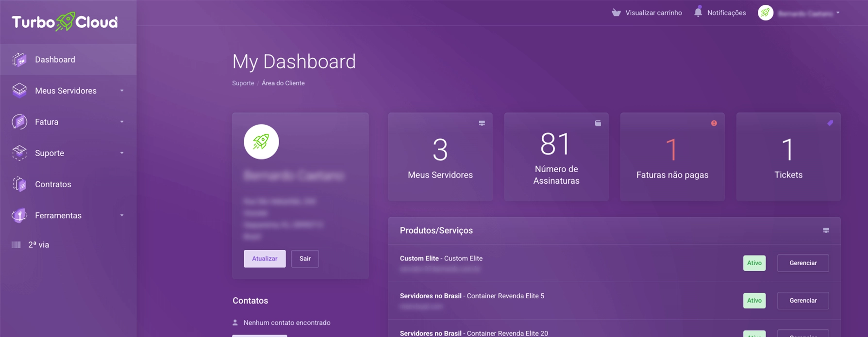Click the Ferramentas sidebar icon
The width and height of the screenshot is (868, 337).
click(x=19, y=215)
